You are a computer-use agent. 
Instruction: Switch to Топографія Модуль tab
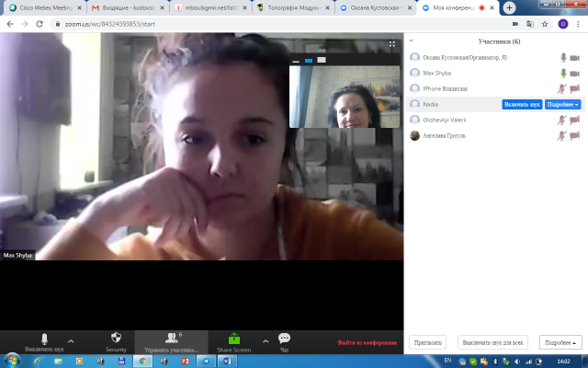[294, 7]
